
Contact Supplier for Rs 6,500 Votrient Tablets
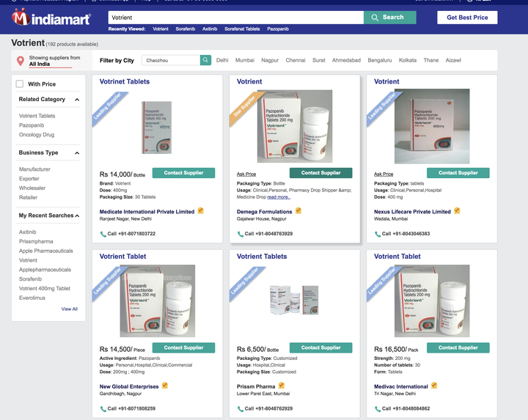pos(321,347)
